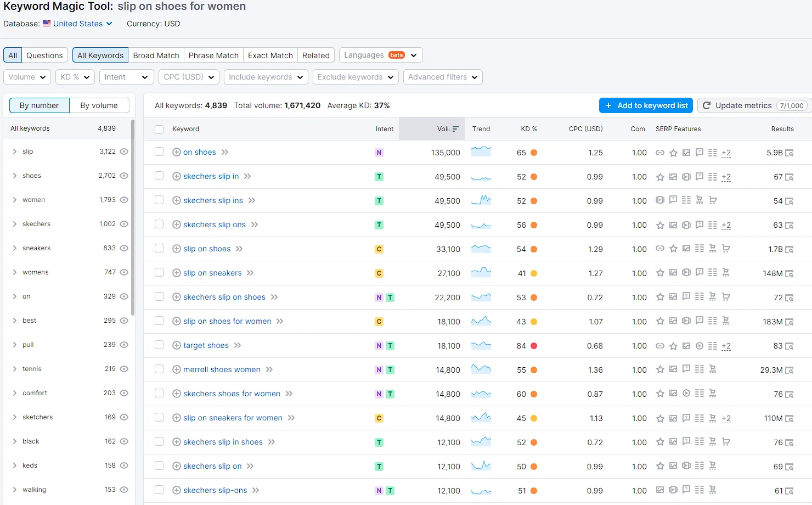Screen dimensions: 812x505
Task: Select the Exact Match tab
Action: (270, 55)
